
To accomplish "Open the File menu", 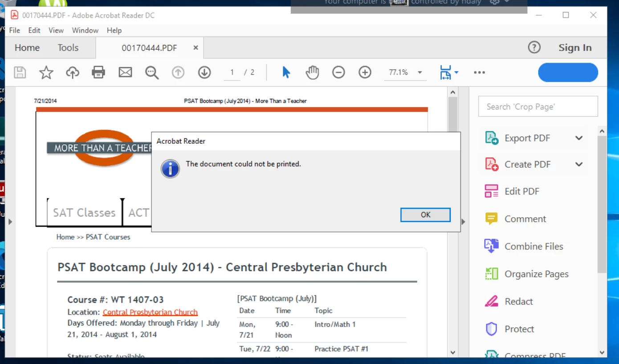I will click(15, 30).
